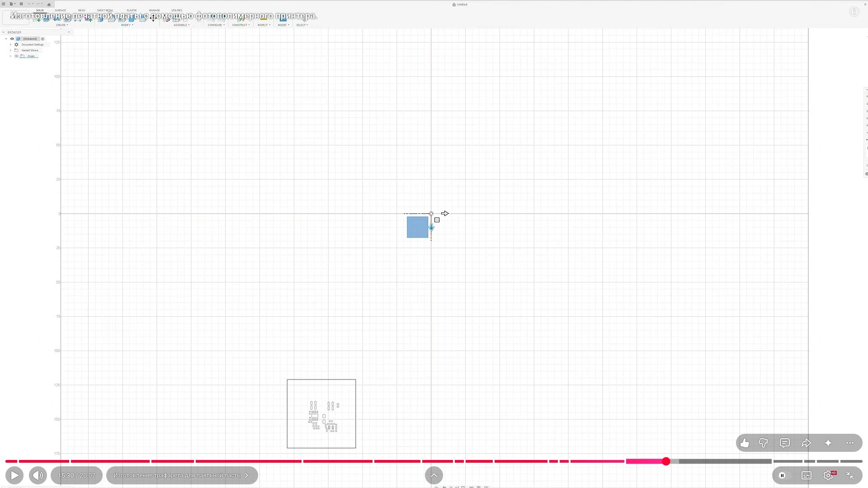
Task: Share the video using the arrow icon
Action: coord(807,443)
